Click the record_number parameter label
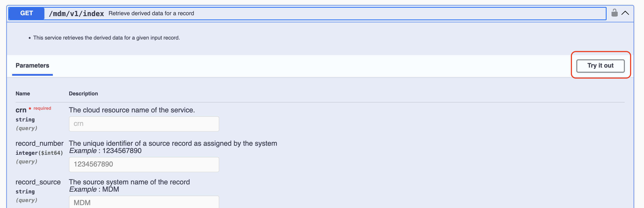 39,144
